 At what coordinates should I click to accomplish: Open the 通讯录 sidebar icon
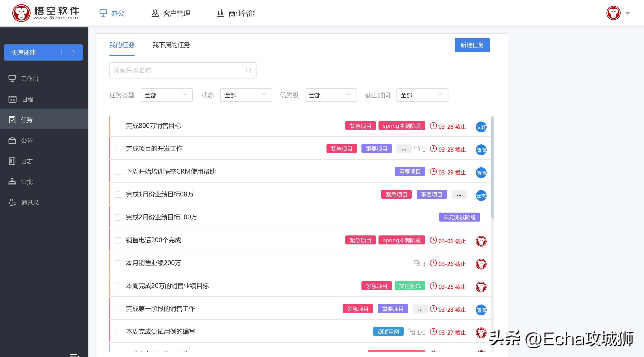[13, 202]
